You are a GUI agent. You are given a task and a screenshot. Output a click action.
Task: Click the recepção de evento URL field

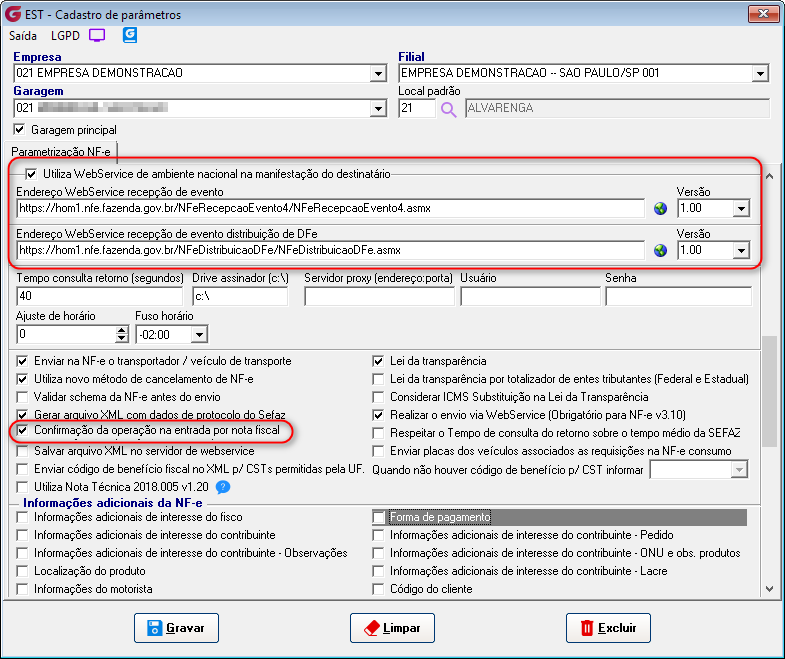tap(331, 208)
